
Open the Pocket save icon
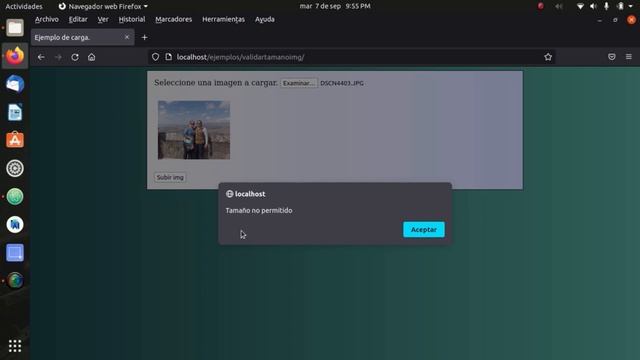(611, 57)
